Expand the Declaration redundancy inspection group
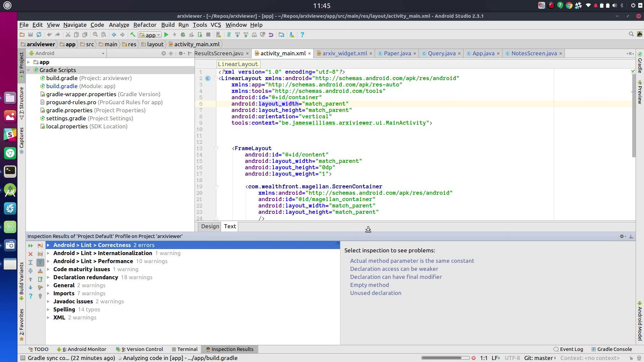Screen dimensions: 644x362 (48, 278)
